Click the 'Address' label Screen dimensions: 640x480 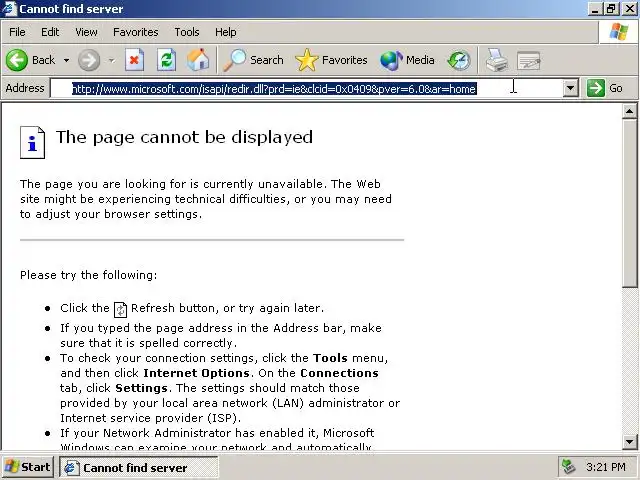coord(25,88)
